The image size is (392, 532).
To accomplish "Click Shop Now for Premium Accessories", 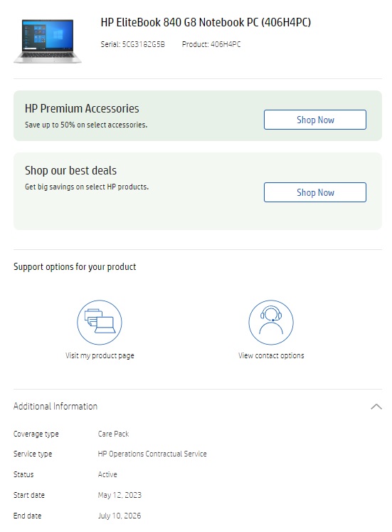I will (x=315, y=120).
